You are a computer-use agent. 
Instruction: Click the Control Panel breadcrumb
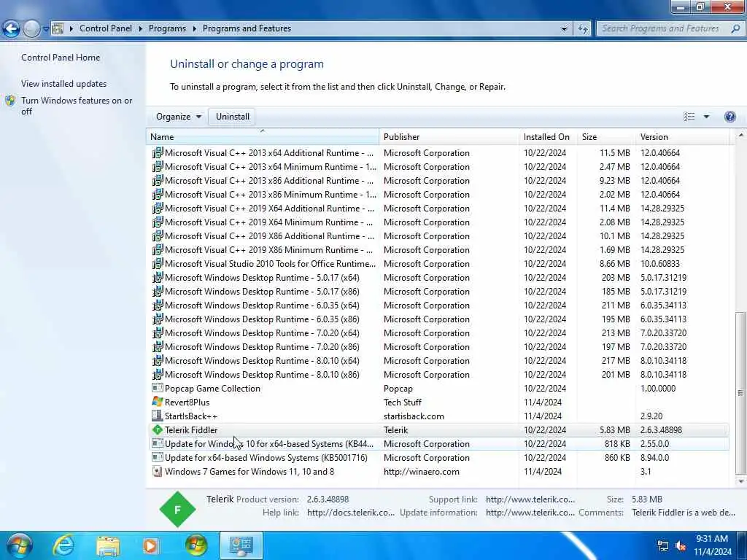point(105,28)
